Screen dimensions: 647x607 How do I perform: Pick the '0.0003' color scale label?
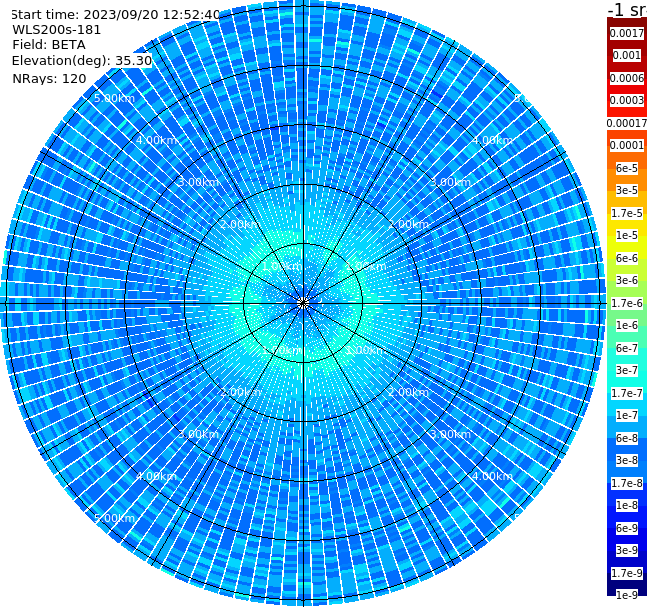click(x=627, y=100)
